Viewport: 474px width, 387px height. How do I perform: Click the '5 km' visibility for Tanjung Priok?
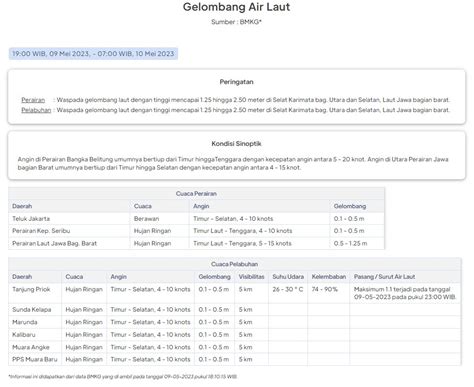pyautogui.click(x=245, y=289)
